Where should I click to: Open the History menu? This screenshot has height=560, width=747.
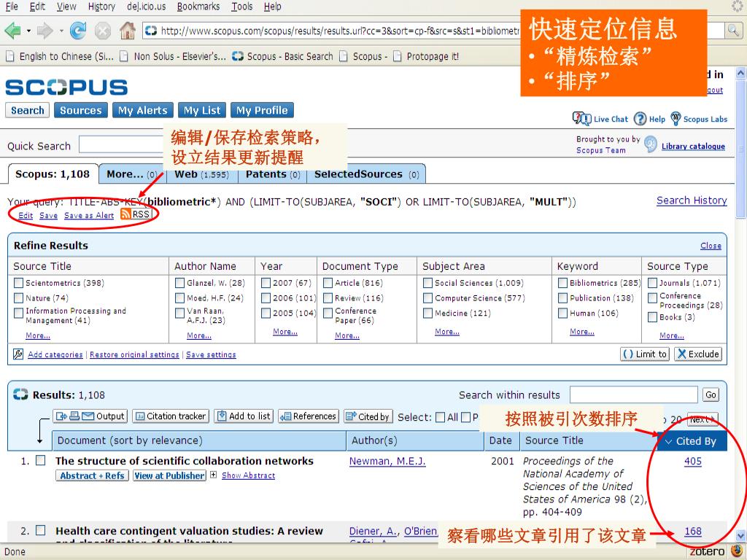point(101,7)
